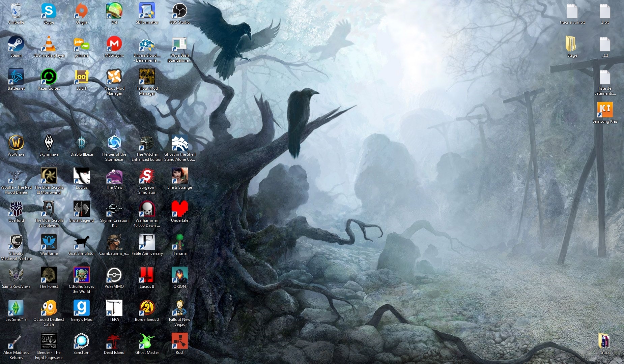Launch the Fallout New Vegas shortcut

[179, 308]
